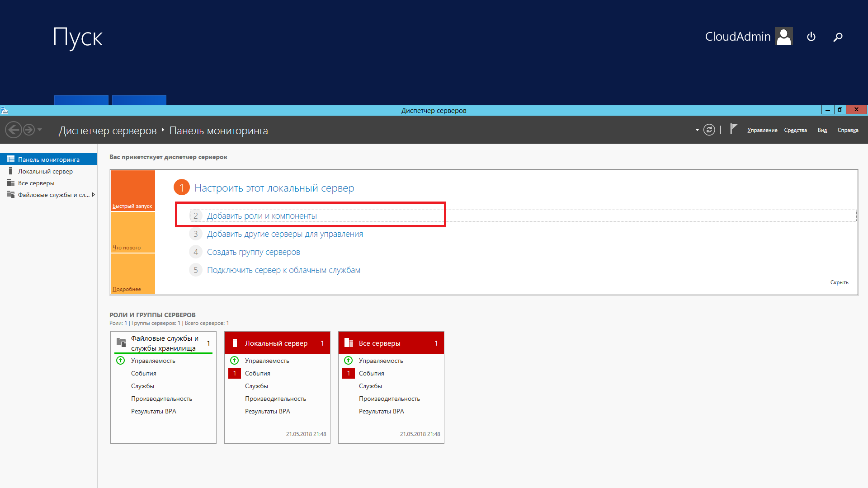Select Панель мониторинга in sidebar
The image size is (868, 488).
click(48, 160)
